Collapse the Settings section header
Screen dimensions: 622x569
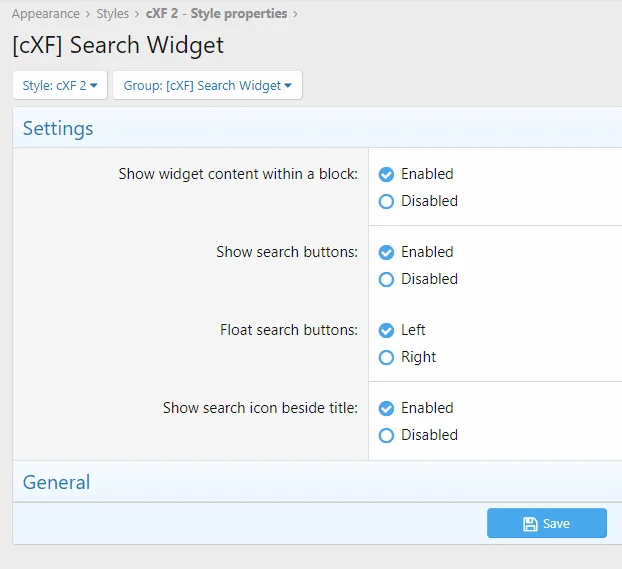(x=58, y=128)
